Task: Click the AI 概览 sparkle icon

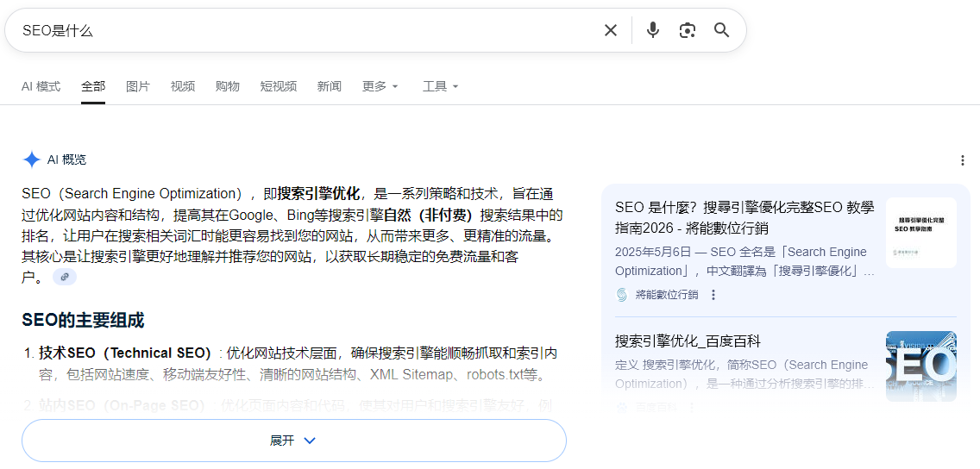Action: [x=32, y=159]
